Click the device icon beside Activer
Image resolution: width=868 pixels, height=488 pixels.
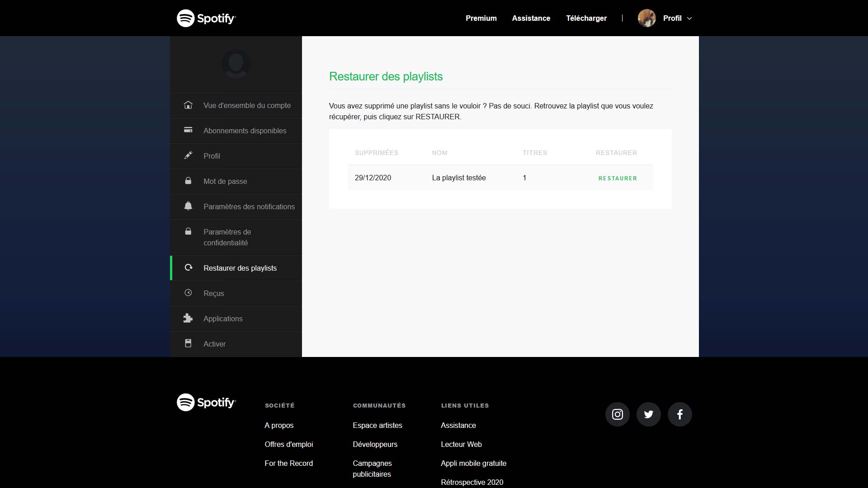click(x=188, y=343)
